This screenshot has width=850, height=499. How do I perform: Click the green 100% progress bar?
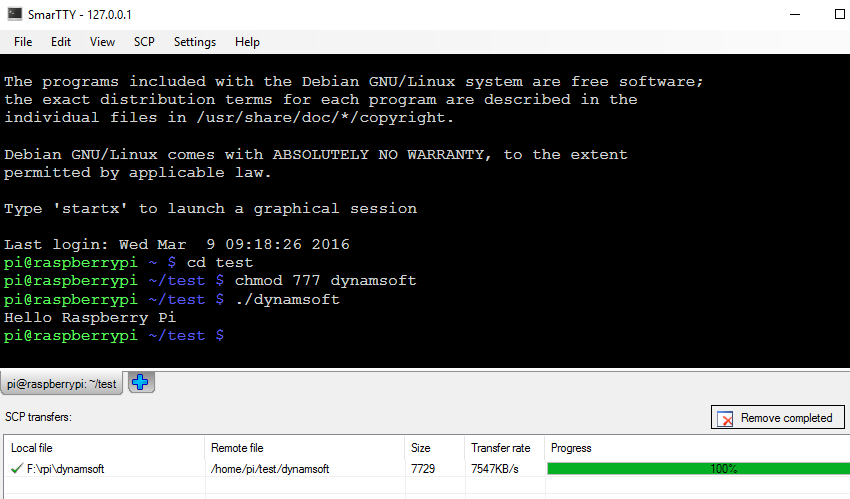coord(697,468)
